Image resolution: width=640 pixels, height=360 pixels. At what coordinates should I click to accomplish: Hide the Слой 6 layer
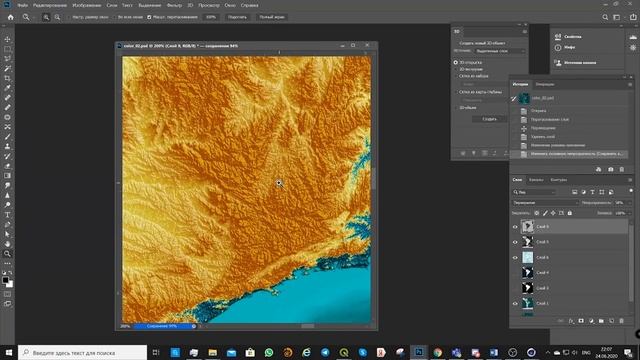[515, 258]
